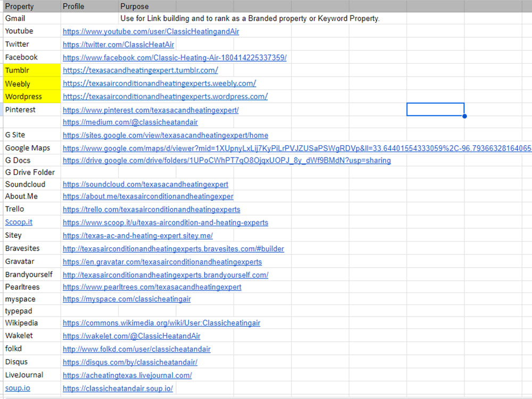This screenshot has width=532, height=399.
Task: Open the Sitey sitey.me link
Action: click(x=138, y=236)
